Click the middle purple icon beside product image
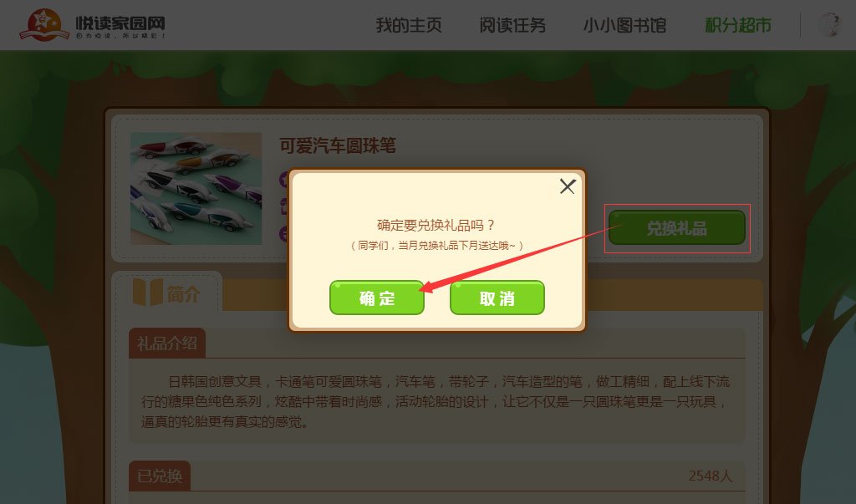 pos(283,206)
